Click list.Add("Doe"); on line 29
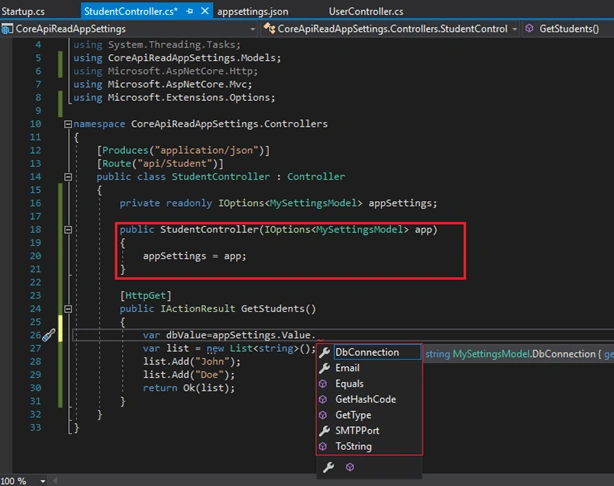The image size is (614, 486). pyautogui.click(x=189, y=375)
